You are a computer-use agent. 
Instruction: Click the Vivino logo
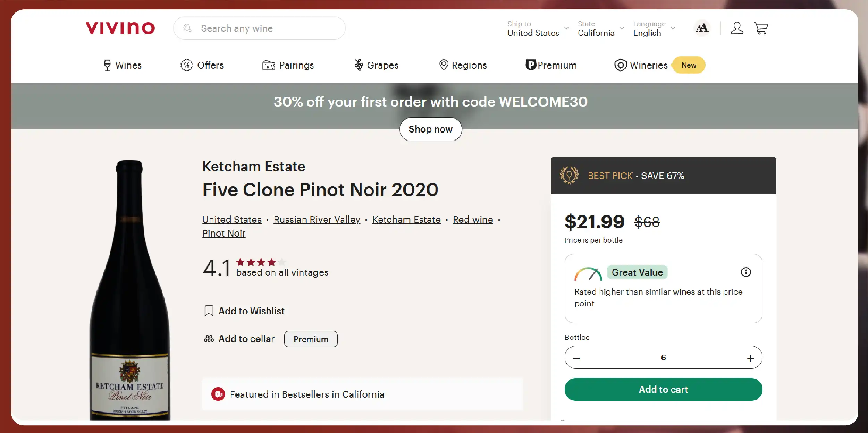tap(120, 28)
